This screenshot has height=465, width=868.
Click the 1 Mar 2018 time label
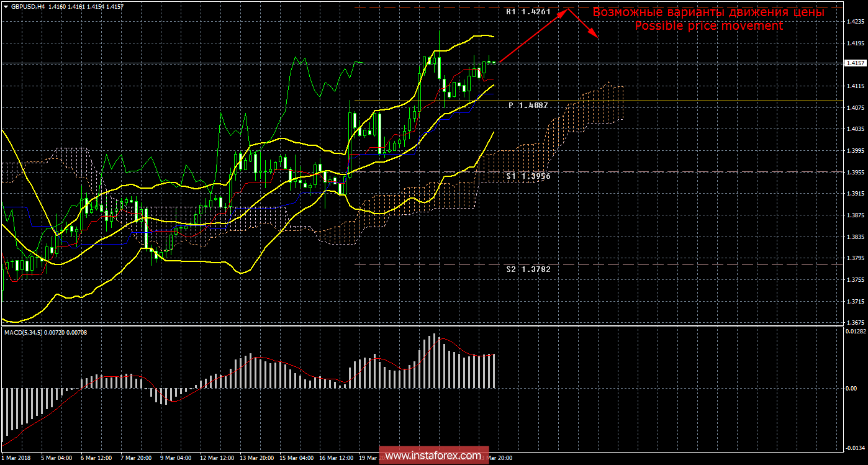[x=15, y=459]
